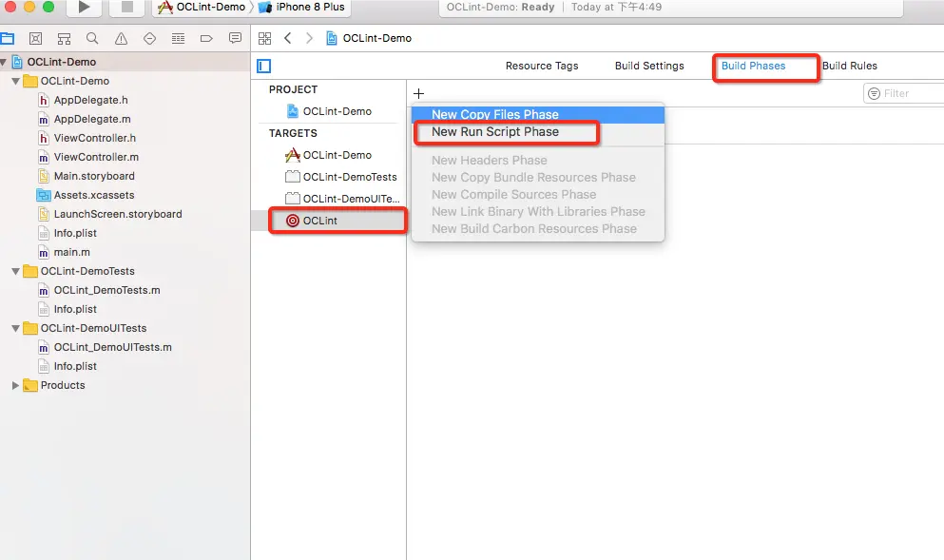The height and width of the screenshot is (560, 944).
Task: Click the OCLint-Demo: Ready activity status
Action: pyautogui.click(x=500, y=8)
